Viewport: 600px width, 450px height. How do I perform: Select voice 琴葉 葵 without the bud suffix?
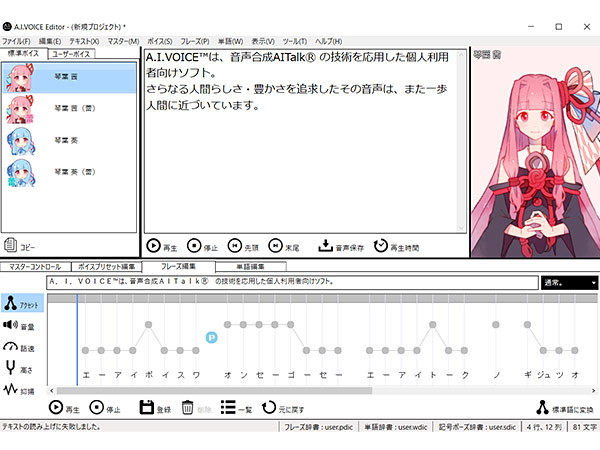pos(69,141)
